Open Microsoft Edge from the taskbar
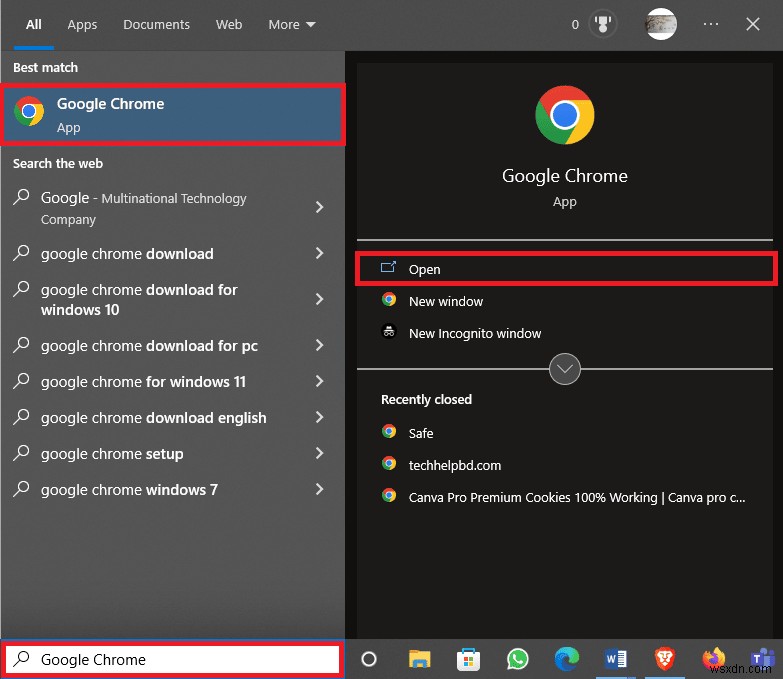The height and width of the screenshot is (679, 783). click(566, 659)
